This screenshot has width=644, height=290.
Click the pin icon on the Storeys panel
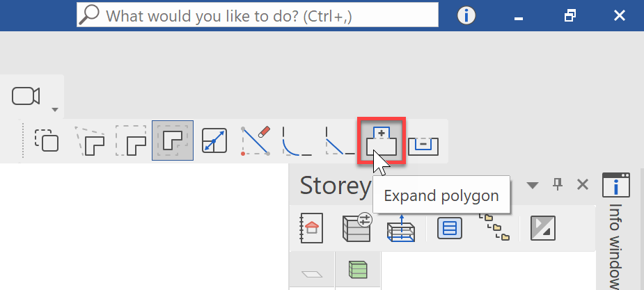pos(558,185)
